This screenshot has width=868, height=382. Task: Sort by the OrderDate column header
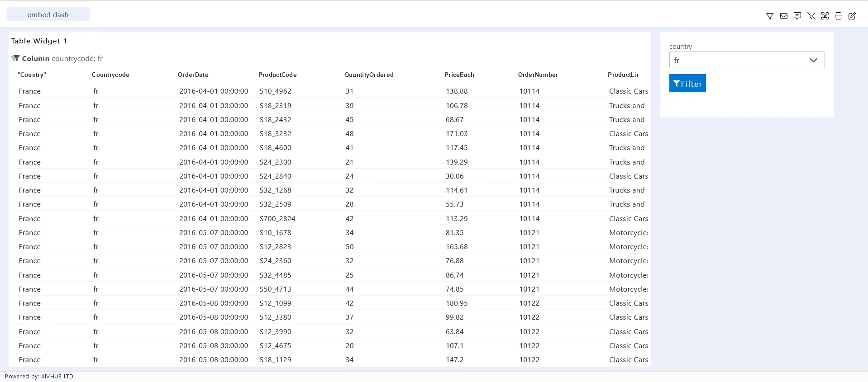tap(193, 75)
